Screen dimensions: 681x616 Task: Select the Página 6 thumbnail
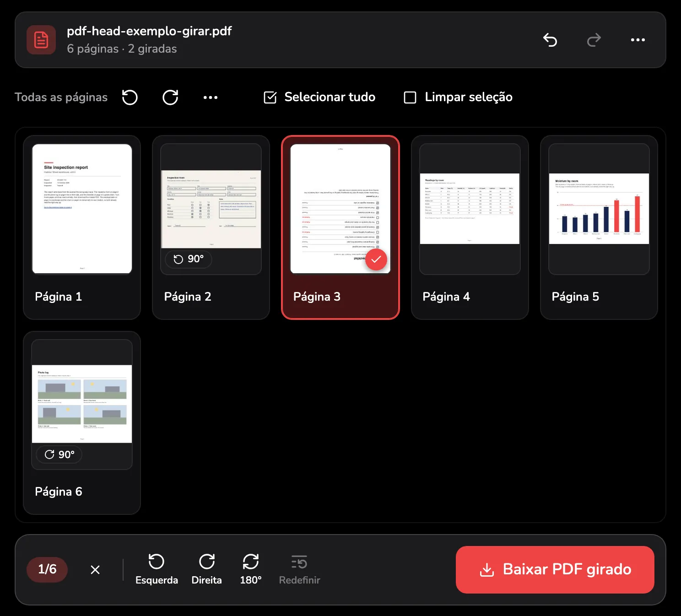(82, 405)
